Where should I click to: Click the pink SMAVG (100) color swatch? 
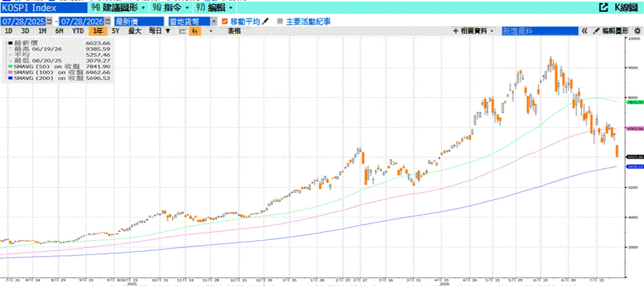pyautogui.click(x=10, y=72)
